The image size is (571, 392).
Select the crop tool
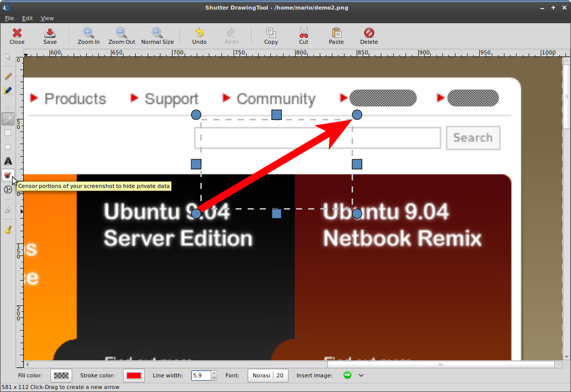pos(8,210)
